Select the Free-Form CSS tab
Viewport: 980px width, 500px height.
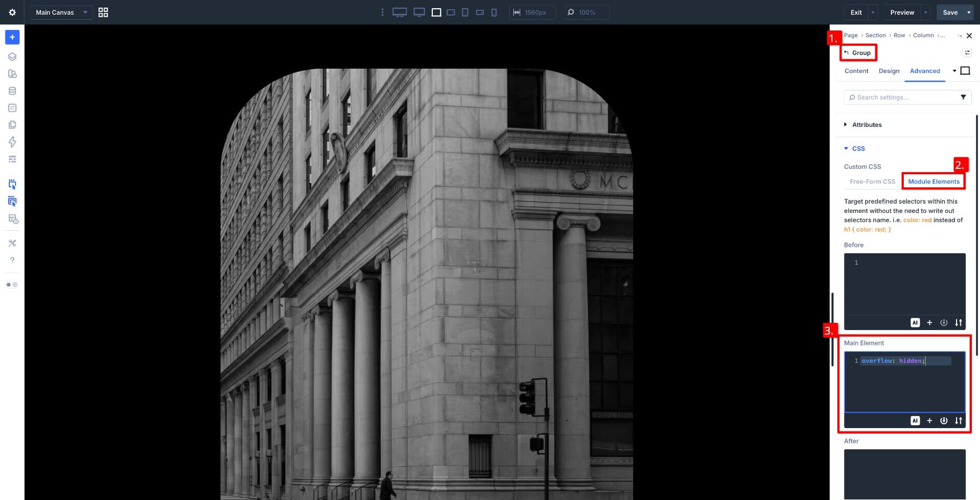(872, 181)
